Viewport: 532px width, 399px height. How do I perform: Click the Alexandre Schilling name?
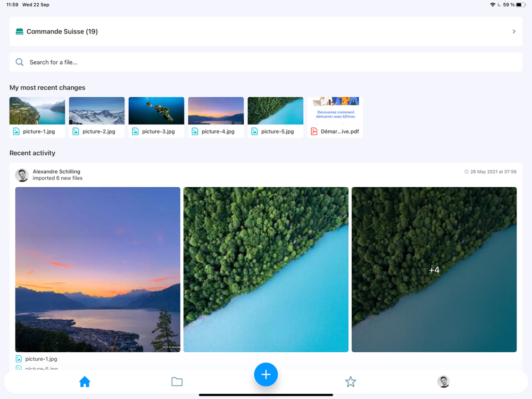click(56, 172)
